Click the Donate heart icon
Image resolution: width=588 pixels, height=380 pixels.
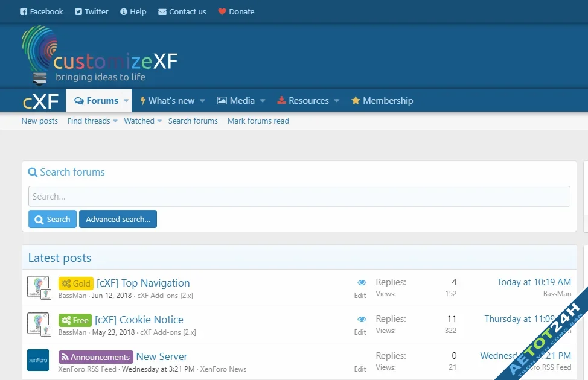(222, 11)
